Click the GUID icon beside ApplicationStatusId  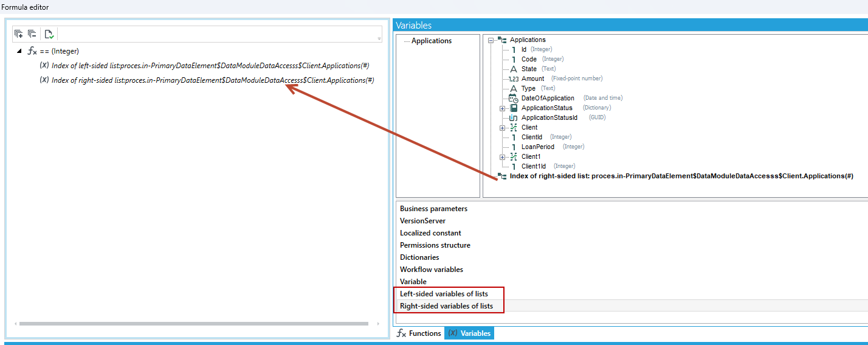(514, 117)
